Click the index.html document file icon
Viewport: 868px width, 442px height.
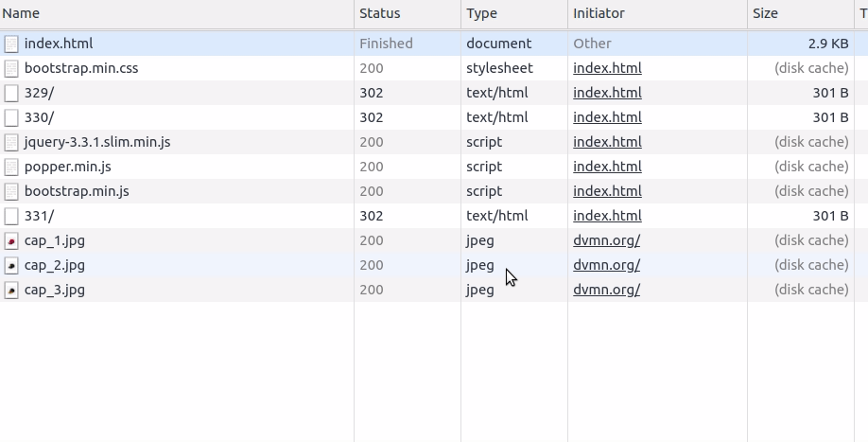point(11,44)
